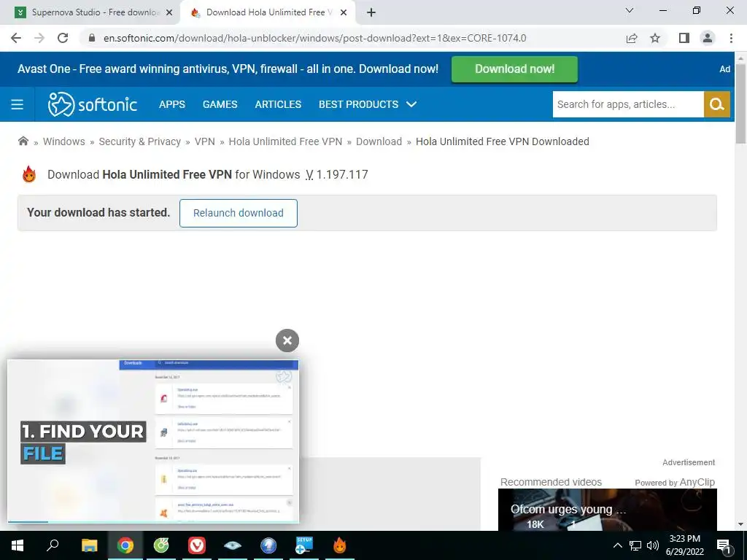Viewport: 747px width, 560px height.
Task: Close the floating video popup
Action: (287, 341)
